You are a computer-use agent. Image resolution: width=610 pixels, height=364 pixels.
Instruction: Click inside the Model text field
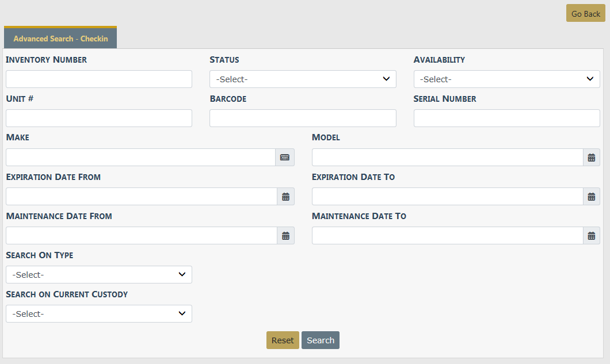[x=447, y=158]
